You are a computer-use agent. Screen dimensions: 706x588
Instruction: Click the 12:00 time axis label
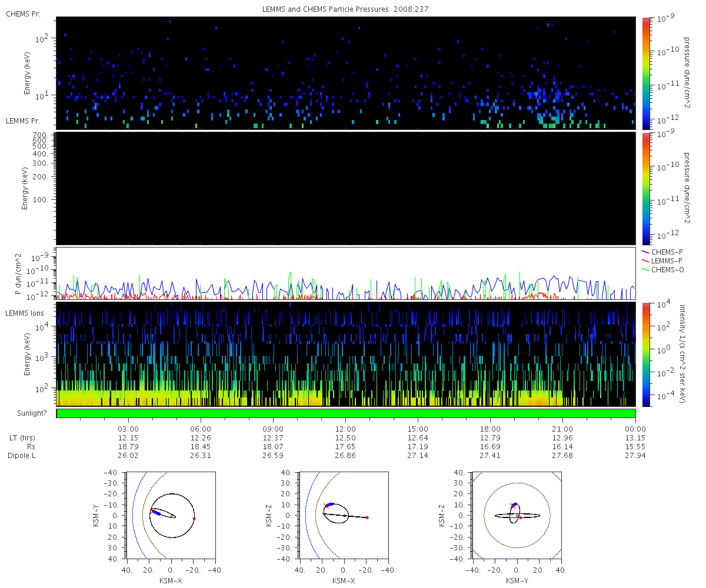click(345, 429)
